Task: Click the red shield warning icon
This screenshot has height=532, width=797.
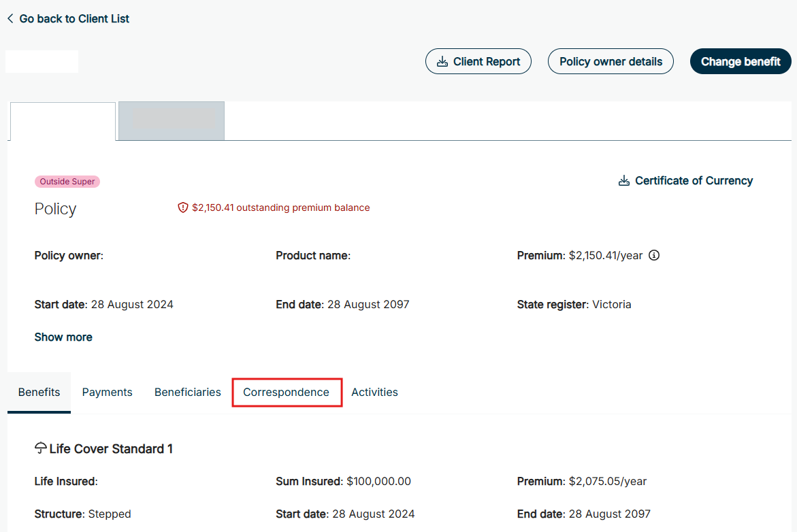Action: pyautogui.click(x=182, y=208)
